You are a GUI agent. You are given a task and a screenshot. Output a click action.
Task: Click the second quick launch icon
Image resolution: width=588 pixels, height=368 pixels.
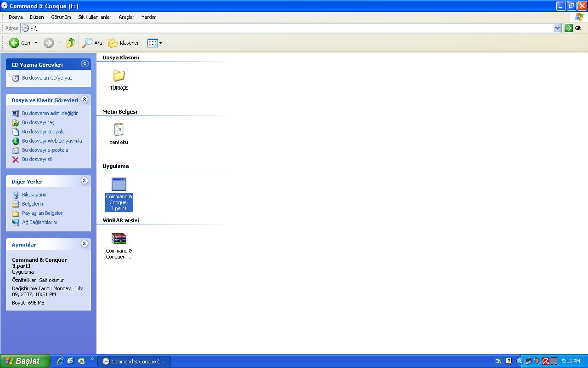coord(70,361)
